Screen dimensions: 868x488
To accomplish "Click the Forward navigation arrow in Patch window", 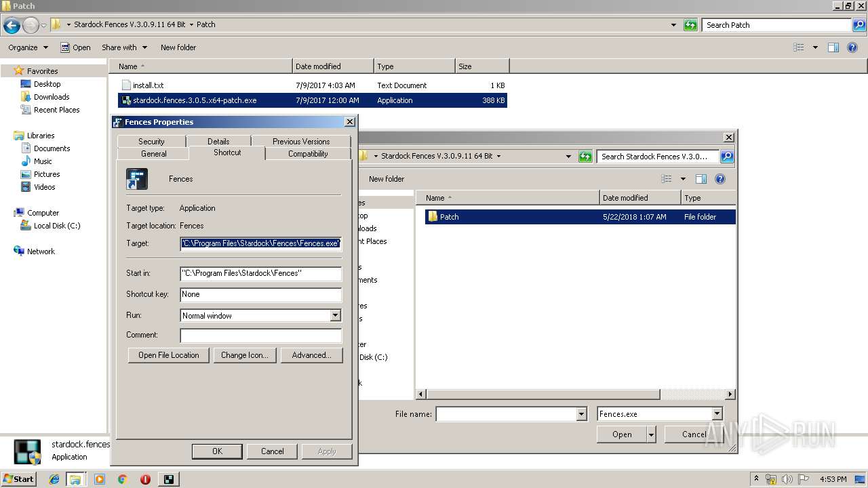I will click(x=31, y=25).
